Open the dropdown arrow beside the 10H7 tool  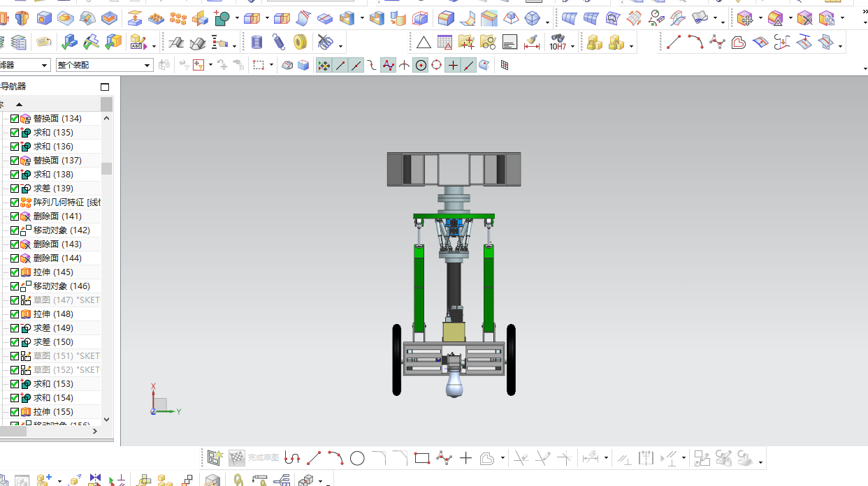coord(573,47)
